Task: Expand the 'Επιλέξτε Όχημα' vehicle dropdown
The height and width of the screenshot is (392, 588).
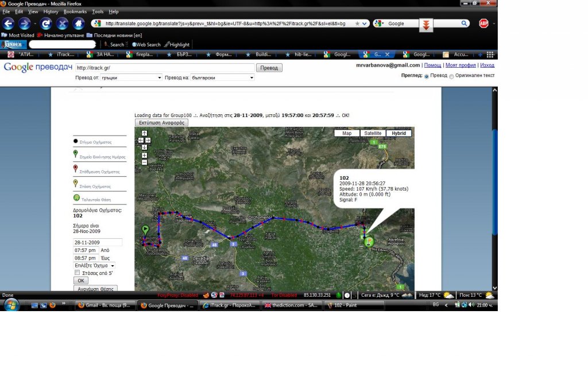Action: [x=94, y=266]
